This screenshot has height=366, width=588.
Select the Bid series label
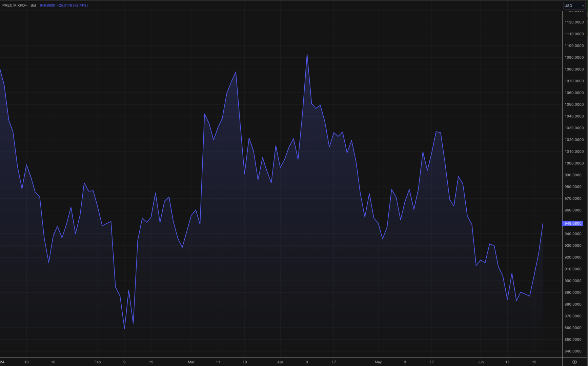tap(33, 5)
